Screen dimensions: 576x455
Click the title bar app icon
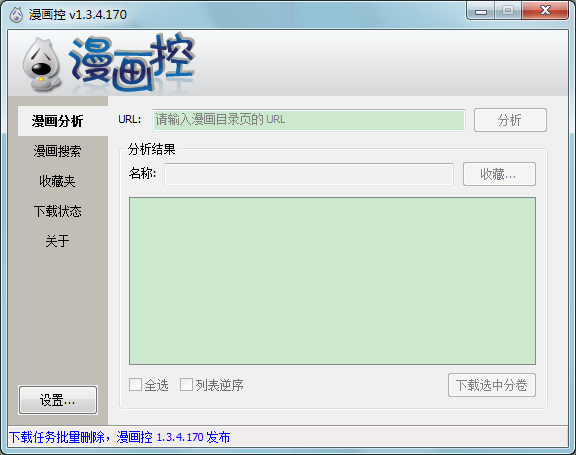click(16, 15)
